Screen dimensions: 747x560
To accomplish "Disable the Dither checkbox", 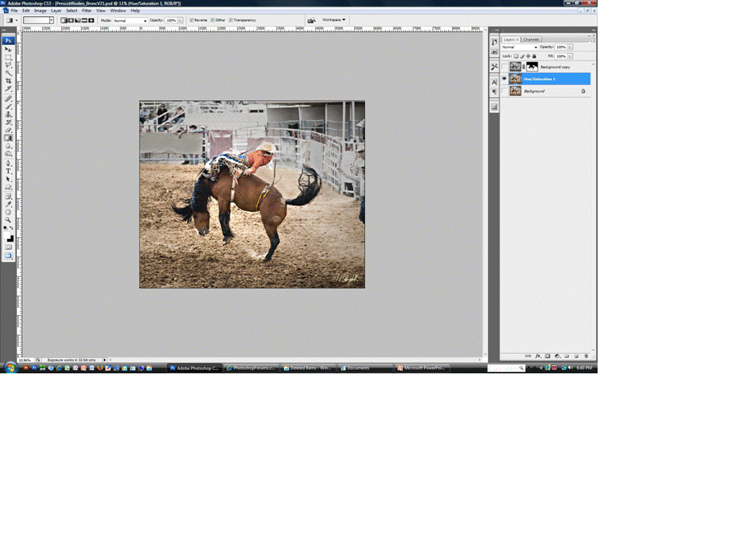I will (212, 20).
